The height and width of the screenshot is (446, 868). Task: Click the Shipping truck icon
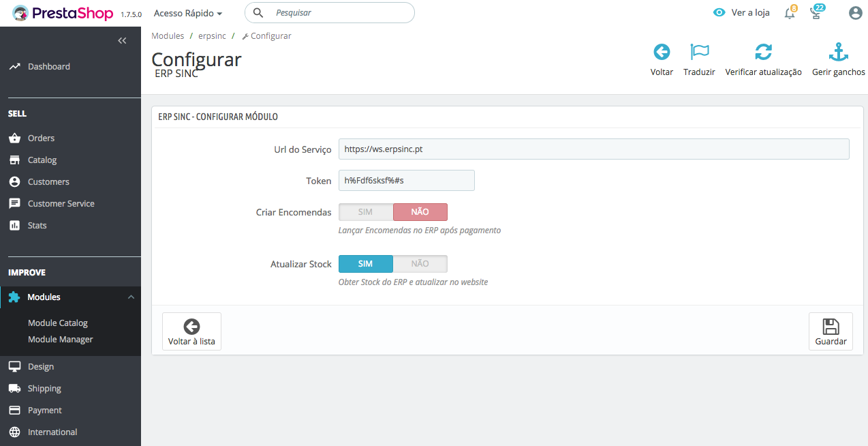coord(14,388)
